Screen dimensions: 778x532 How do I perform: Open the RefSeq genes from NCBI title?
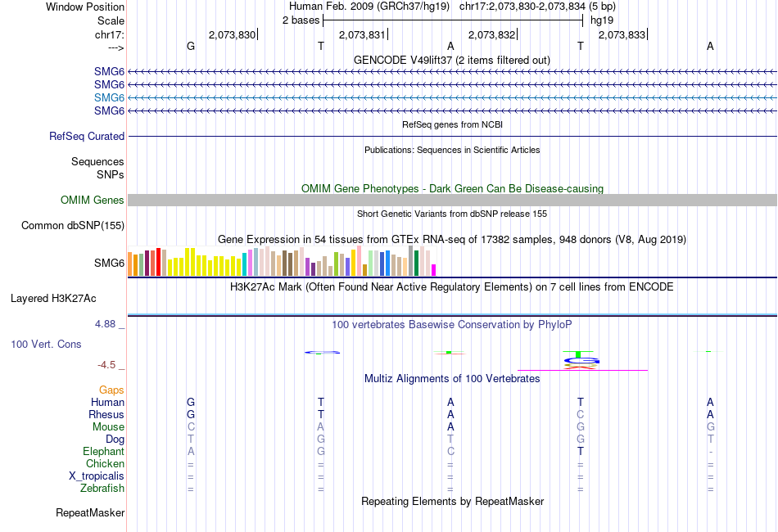(x=452, y=124)
